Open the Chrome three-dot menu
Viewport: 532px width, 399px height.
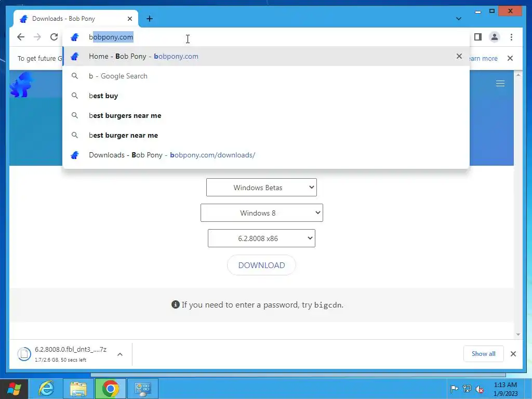[511, 37]
